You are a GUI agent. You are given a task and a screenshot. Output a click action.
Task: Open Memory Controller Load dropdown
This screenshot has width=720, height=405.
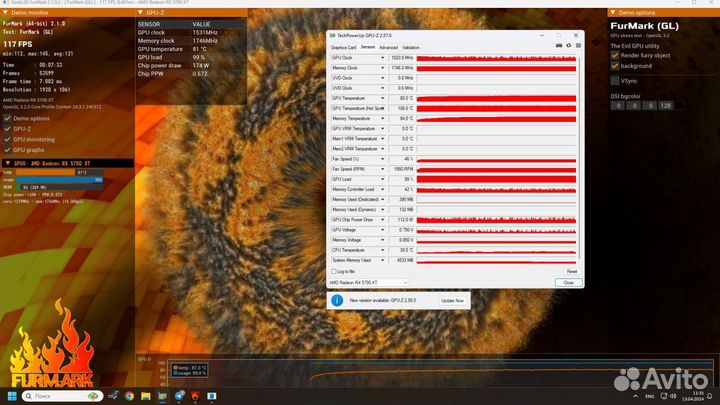point(382,189)
